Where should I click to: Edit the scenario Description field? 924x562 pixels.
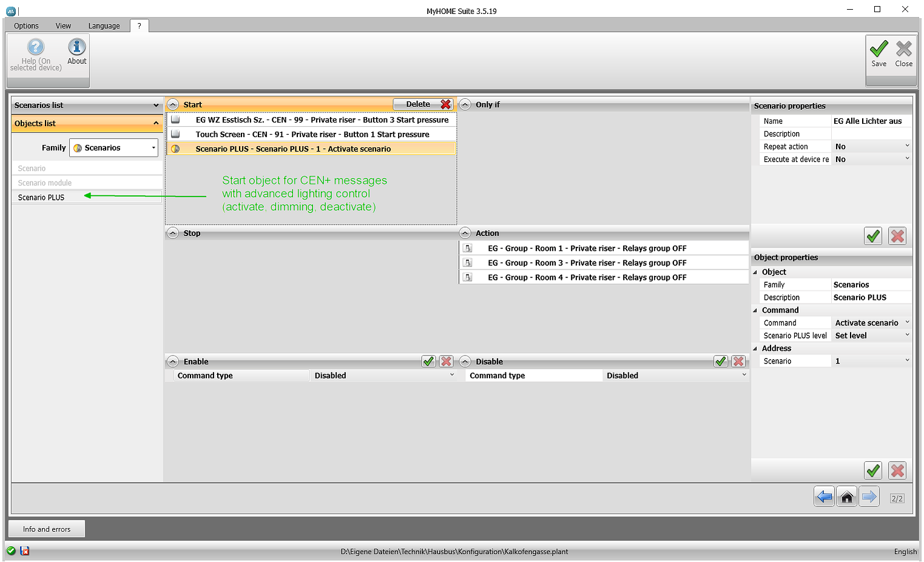click(871, 134)
